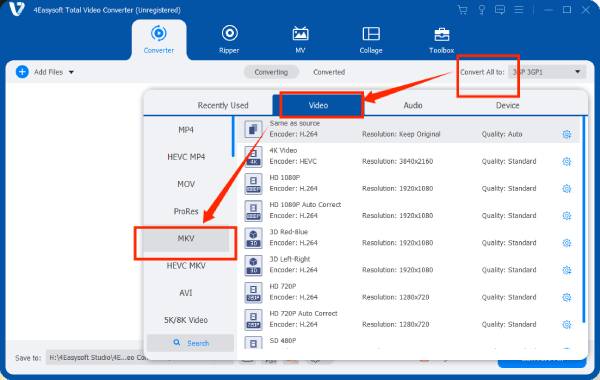Click 'Resolution: Keep Original' text
Screen dimensions: 600x380
coord(401,134)
